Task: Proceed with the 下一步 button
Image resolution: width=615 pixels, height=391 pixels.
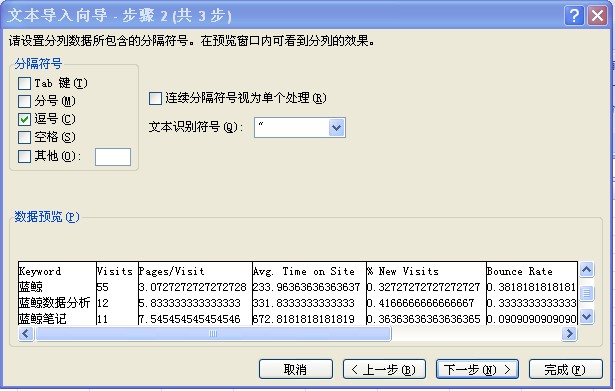Action: (x=477, y=369)
